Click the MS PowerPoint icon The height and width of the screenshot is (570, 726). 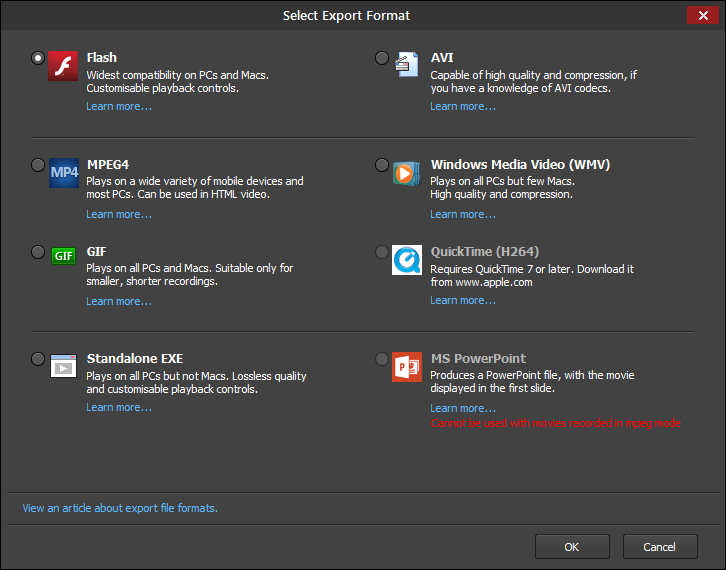[x=406, y=365]
